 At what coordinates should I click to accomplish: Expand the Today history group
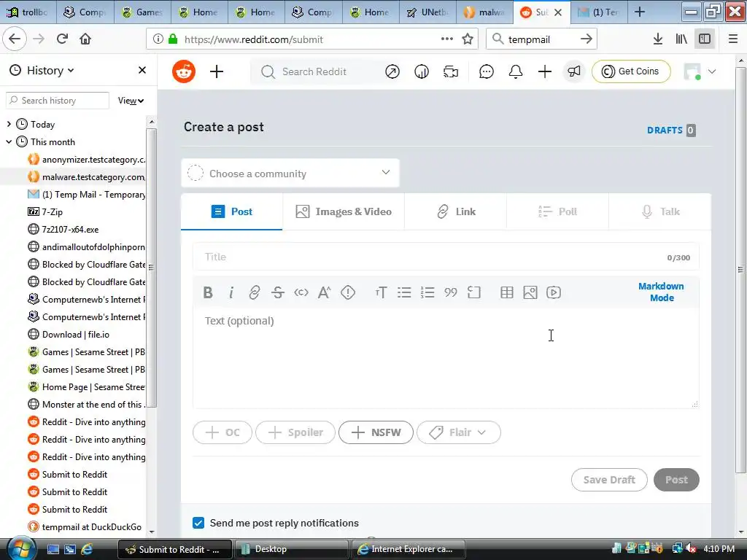9,124
